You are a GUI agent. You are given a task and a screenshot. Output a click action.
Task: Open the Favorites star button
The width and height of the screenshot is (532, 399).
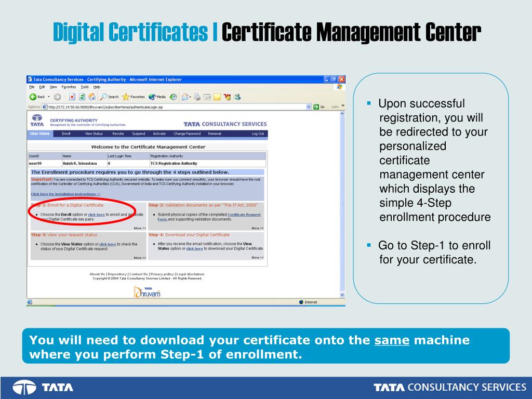point(134,97)
